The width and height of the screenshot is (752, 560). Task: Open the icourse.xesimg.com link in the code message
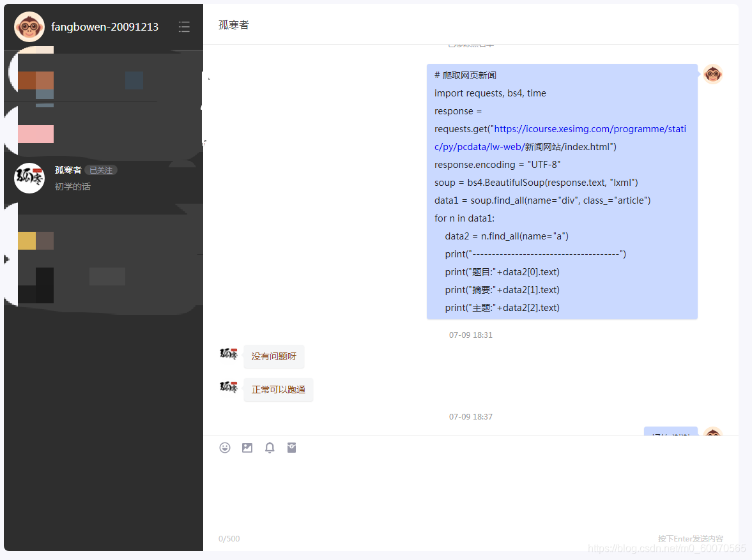coord(560,137)
